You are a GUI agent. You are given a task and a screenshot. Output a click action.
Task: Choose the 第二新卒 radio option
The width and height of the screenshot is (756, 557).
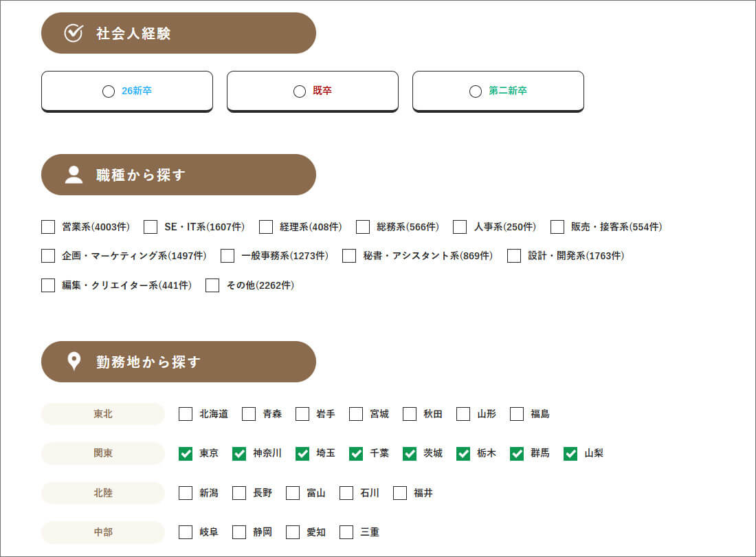click(476, 91)
